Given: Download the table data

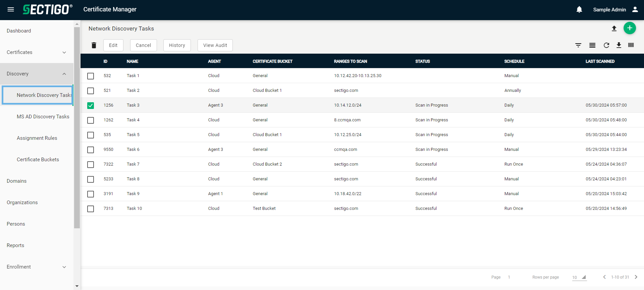Looking at the screenshot, I should [619, 45].
